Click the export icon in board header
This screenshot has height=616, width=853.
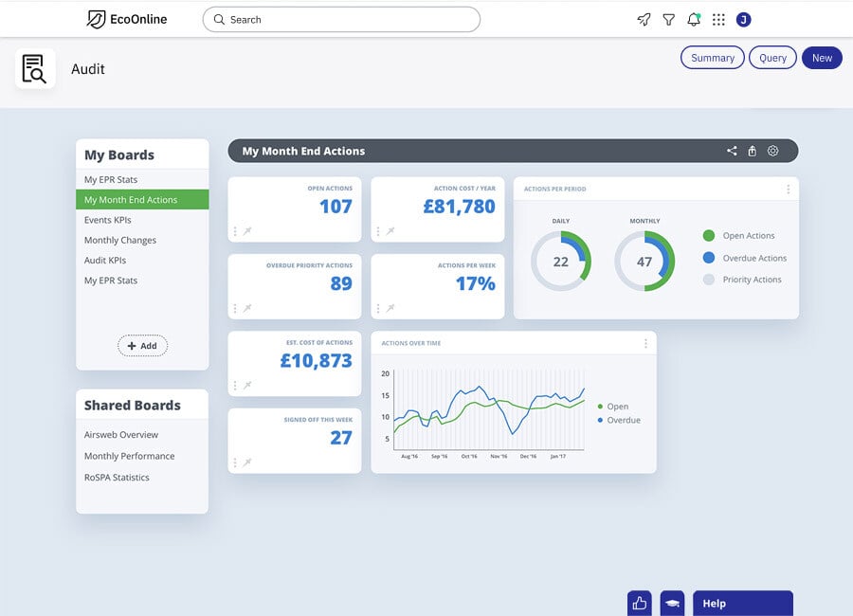pyautogui.click(x=752, y=151)
